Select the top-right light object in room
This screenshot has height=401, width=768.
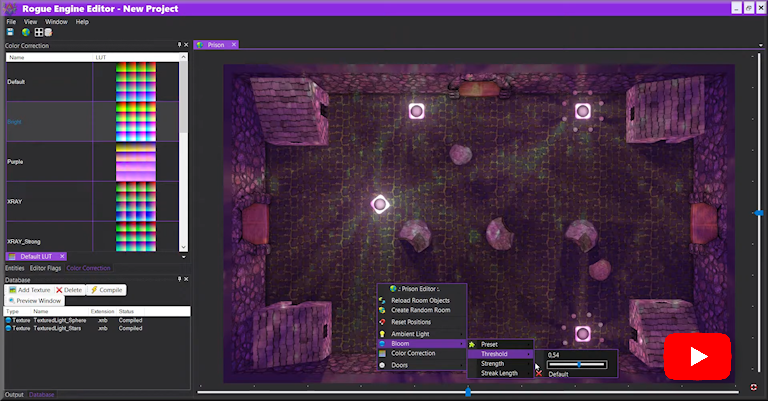(x=582, y=111)
